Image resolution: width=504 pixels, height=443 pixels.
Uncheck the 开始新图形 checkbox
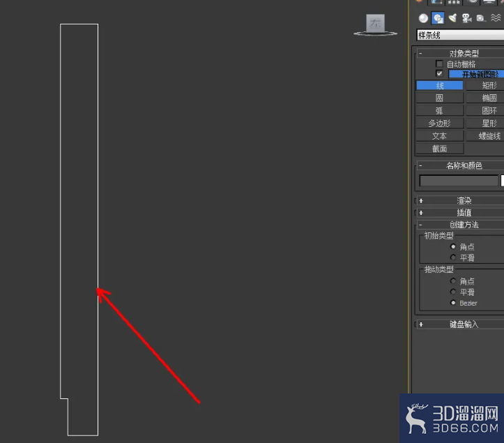click(x=439, y=74)
